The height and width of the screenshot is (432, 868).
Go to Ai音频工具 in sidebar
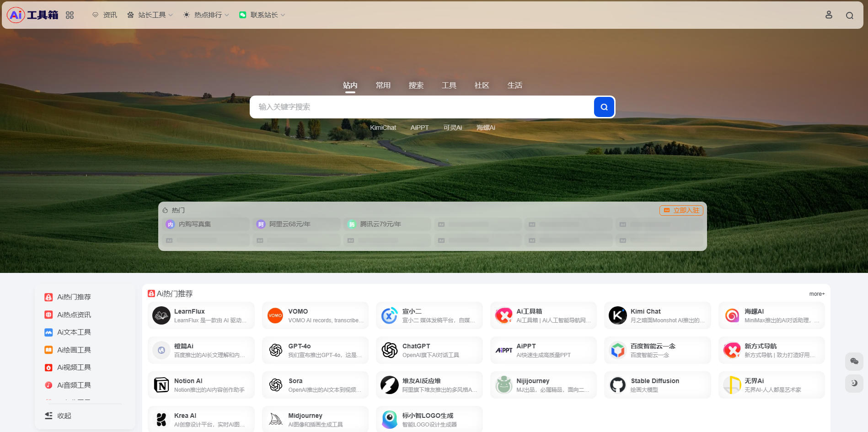pos(68,385)
